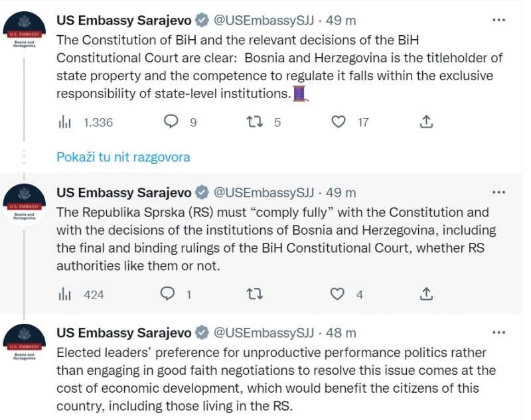Like the tweet with 17 likes
The width and height of the screenshot is (531, 420).
339,121
